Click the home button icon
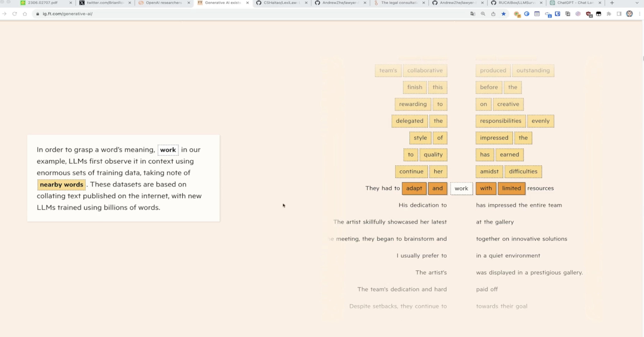This screenshot has height=337, width=644. click(x=25, y=14)
